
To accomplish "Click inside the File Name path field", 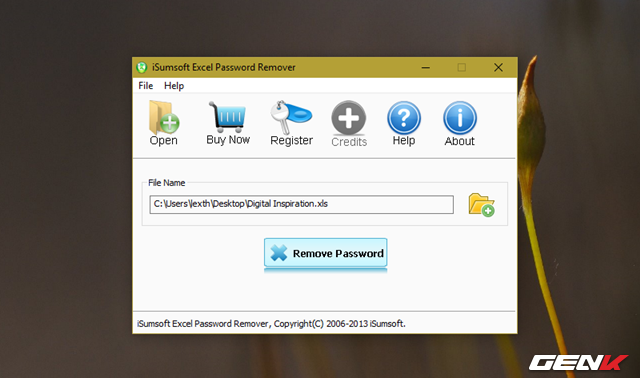I will tap(301, 204).
